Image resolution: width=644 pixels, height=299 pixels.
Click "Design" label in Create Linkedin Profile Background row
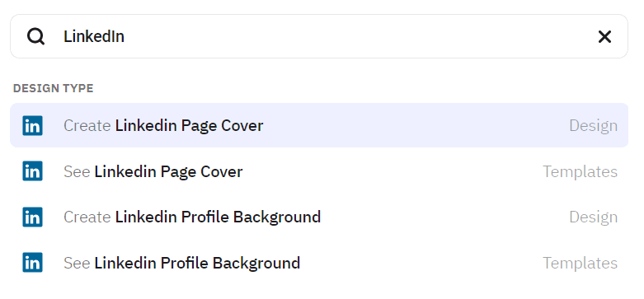[593, 217]
